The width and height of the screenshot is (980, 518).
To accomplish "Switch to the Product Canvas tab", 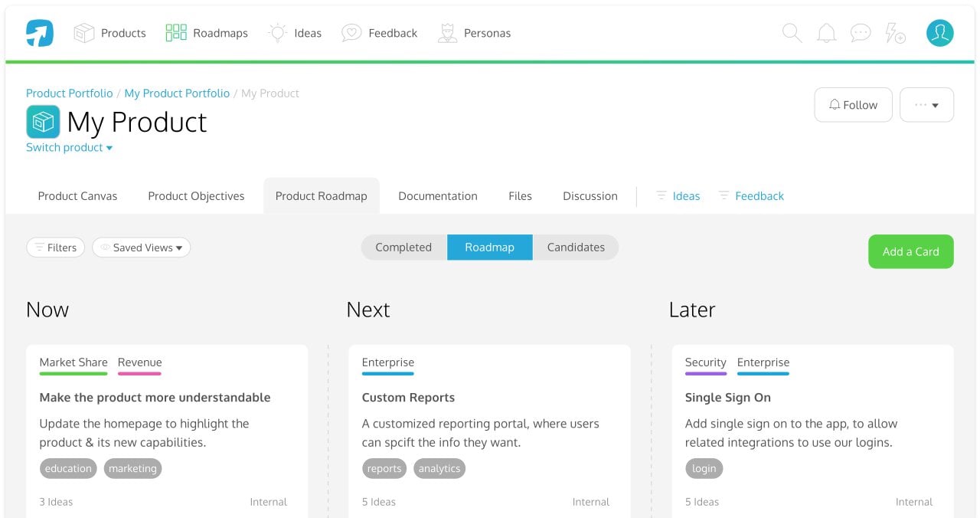I will (77, 196).
